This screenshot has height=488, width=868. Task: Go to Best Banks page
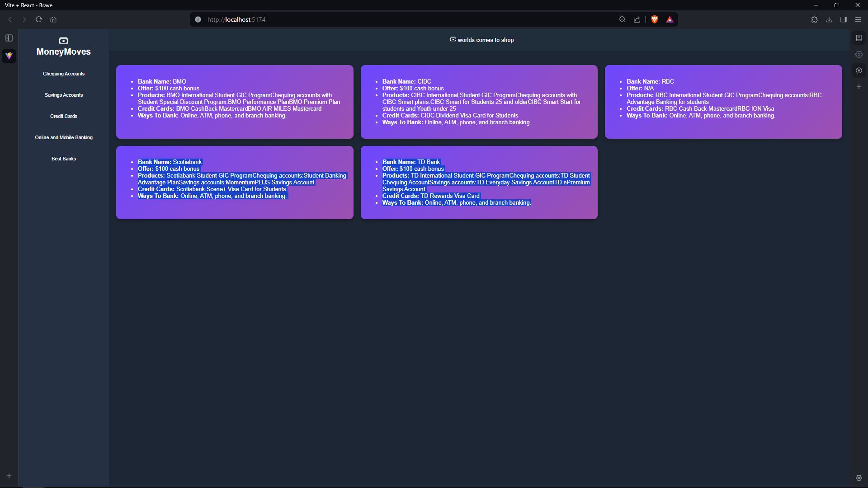pos(64,159)
